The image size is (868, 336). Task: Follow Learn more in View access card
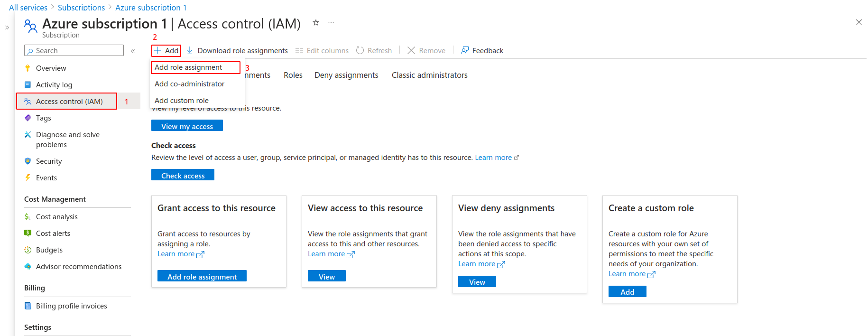tap(331, 254)
